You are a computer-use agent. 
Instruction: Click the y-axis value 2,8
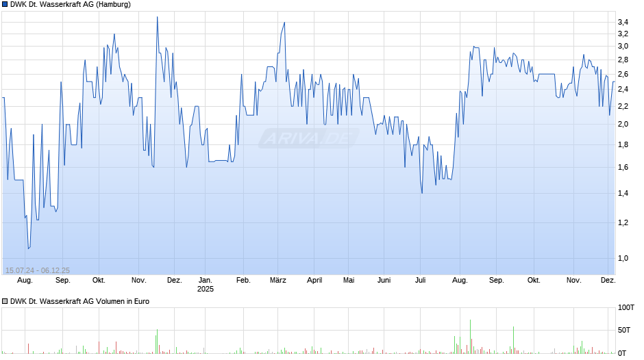[x=623, y=60]
